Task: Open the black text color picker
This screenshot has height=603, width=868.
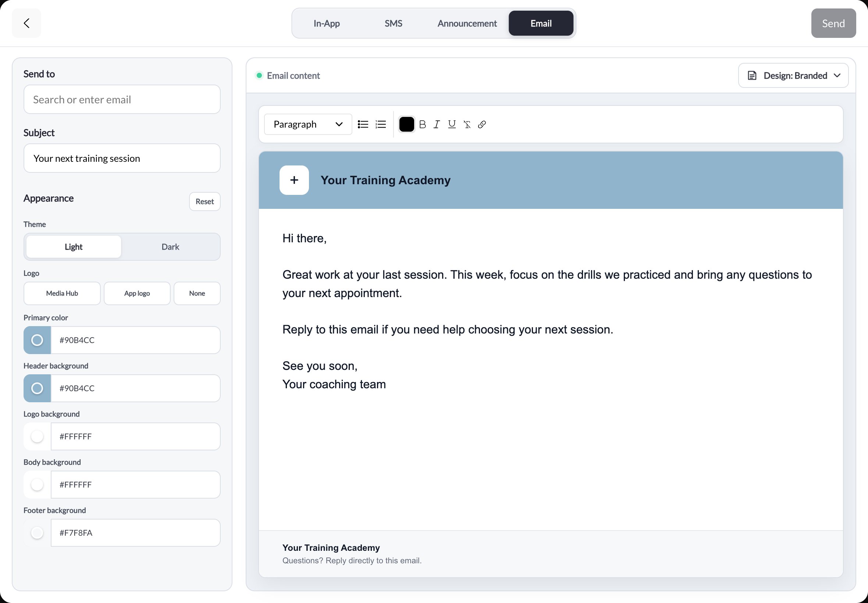Action: (407, 124)
